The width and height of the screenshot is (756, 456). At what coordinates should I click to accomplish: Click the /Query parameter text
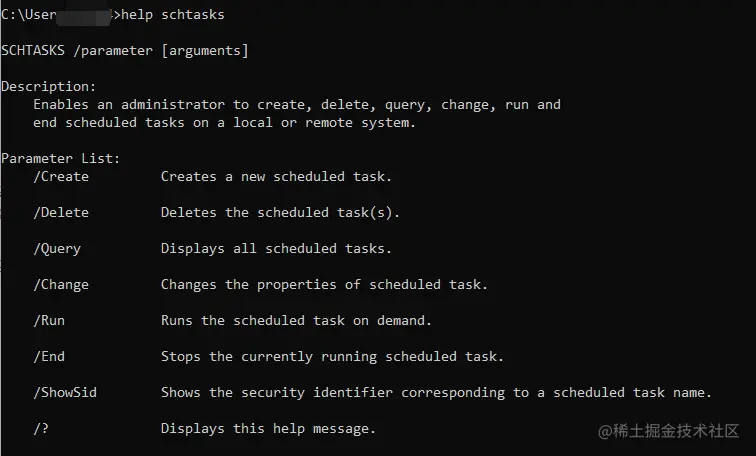(57, 249)
